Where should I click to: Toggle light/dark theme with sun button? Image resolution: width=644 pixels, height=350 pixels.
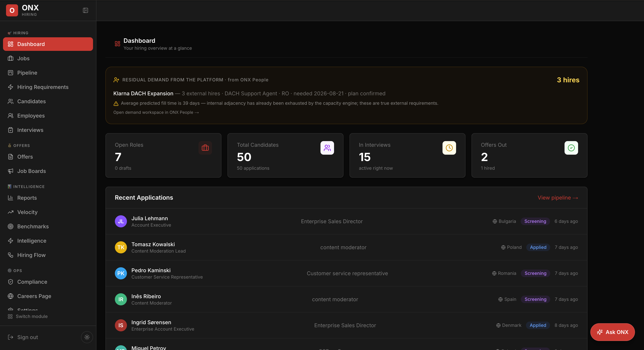point(87,337)
